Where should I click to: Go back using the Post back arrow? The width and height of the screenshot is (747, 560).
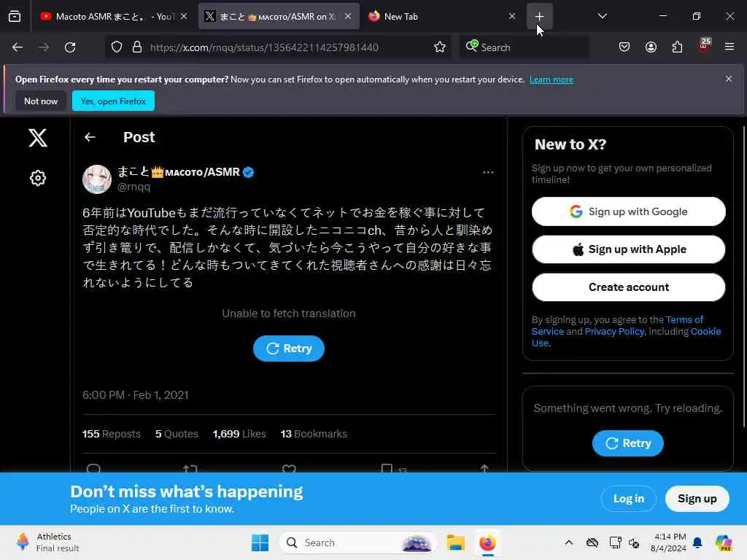[90, 137]
